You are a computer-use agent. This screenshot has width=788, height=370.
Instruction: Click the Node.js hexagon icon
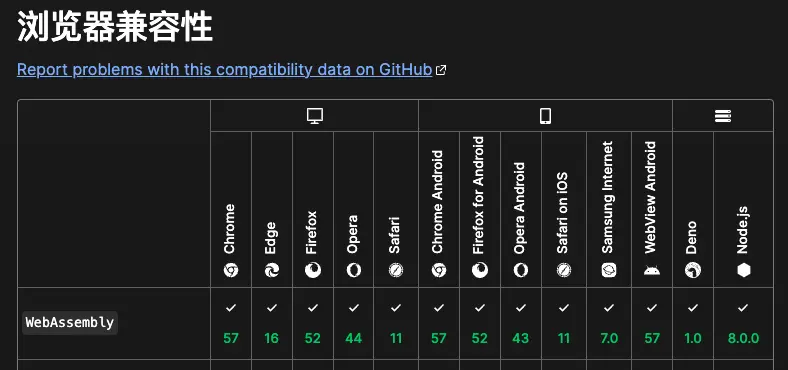(743, 270)
